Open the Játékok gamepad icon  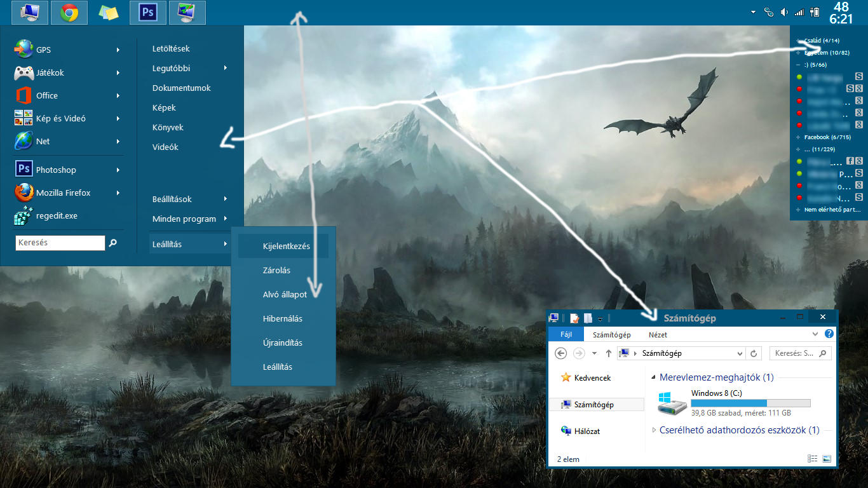point(24,72)
